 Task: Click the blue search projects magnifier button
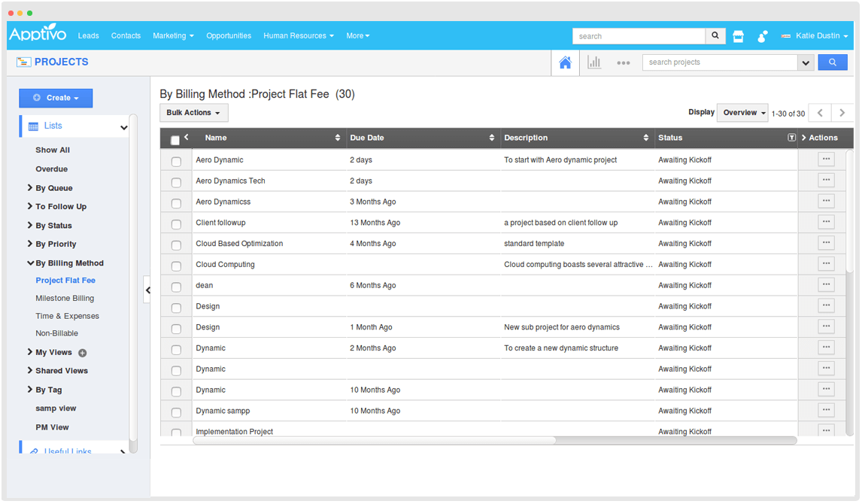coord(832,62)
